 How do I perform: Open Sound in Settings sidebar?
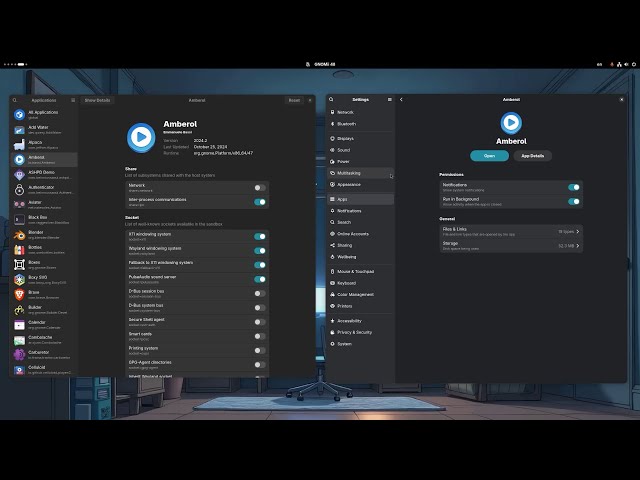360,150
